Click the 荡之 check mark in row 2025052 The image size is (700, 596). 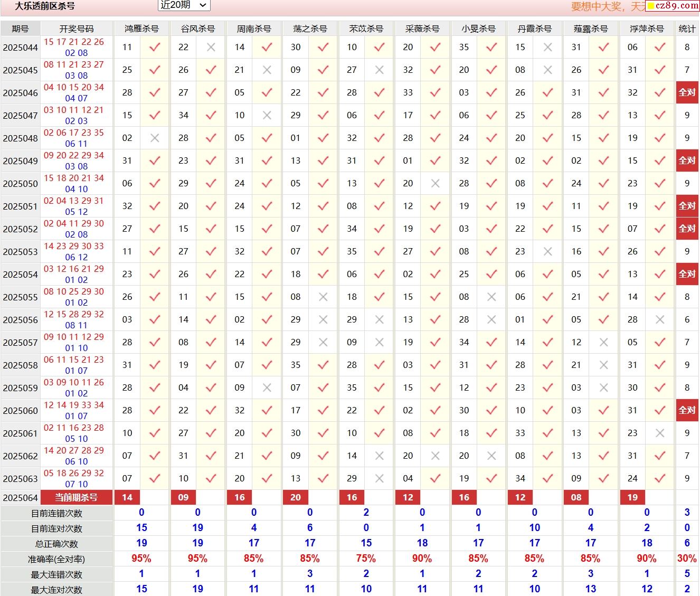click(x=323, y=229)
